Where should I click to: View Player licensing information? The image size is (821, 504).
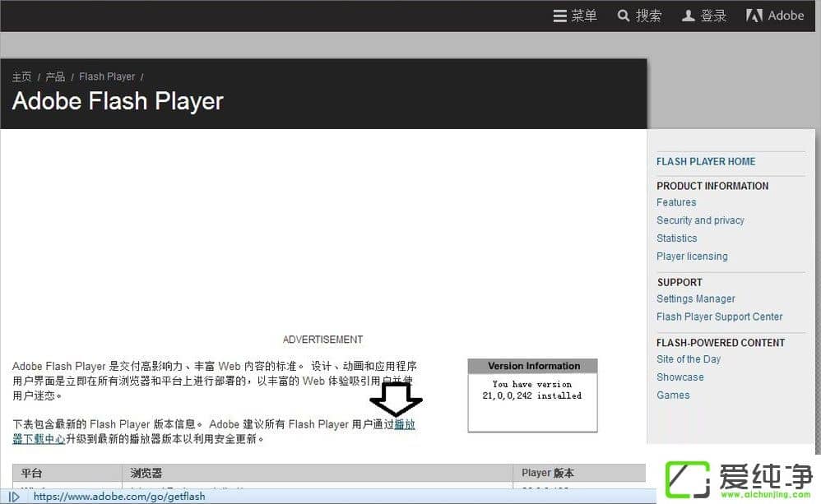(692, 256)
